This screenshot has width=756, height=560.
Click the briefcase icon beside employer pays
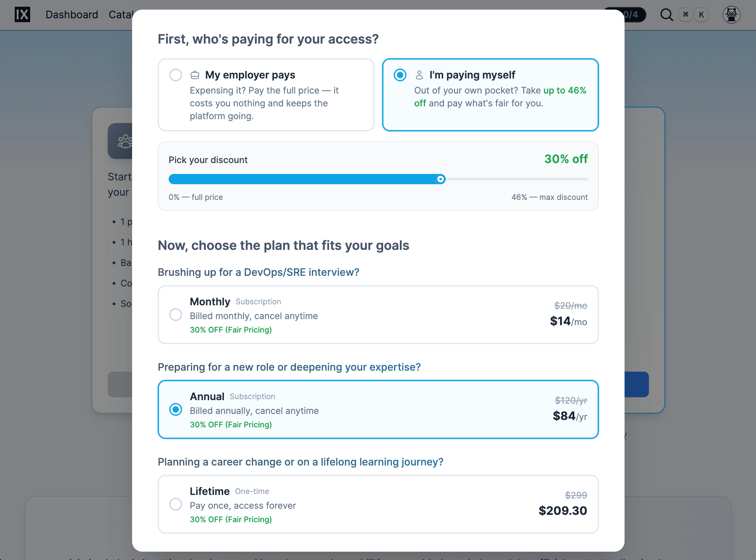195,75
